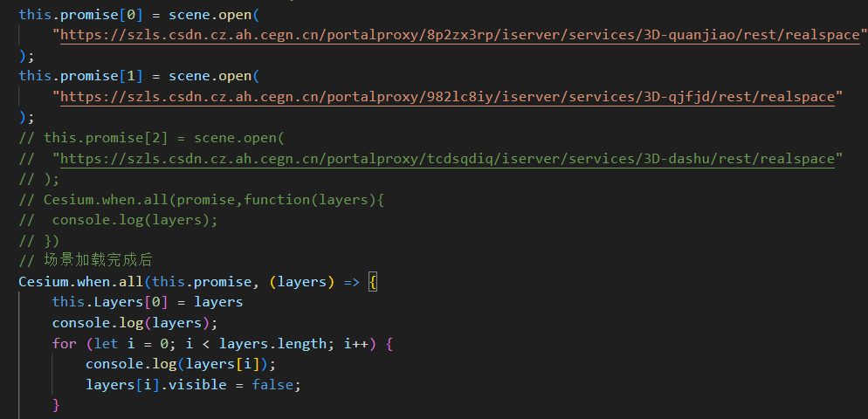The height and width of the screenshot is (419, 868).
Task: Click the commented this.promise[2] line
Action: (x=151, y=138)
